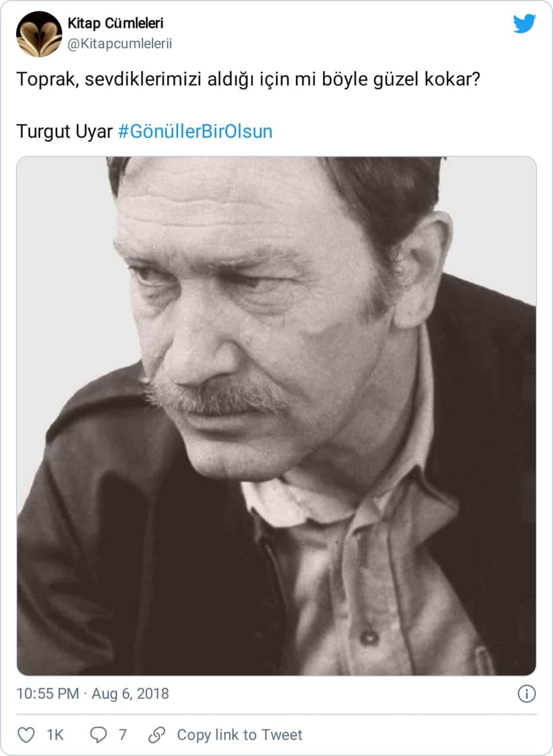Click the tweet sentence beginning with Toprak
This screenshot has height=756, width=553.
[247, 79]
